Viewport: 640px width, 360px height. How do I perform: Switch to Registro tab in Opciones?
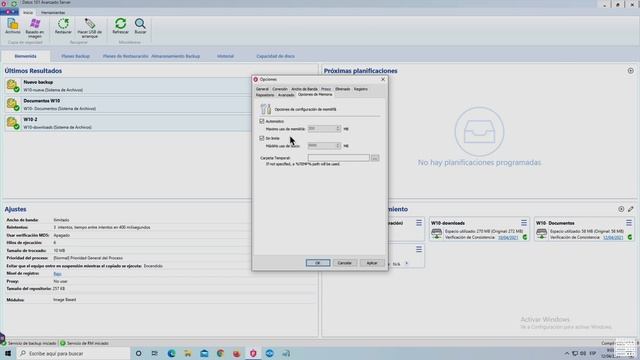pos(360,89)
